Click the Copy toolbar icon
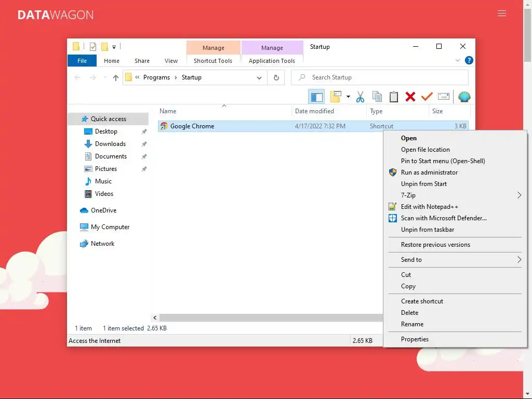 [x=377, y=97]
